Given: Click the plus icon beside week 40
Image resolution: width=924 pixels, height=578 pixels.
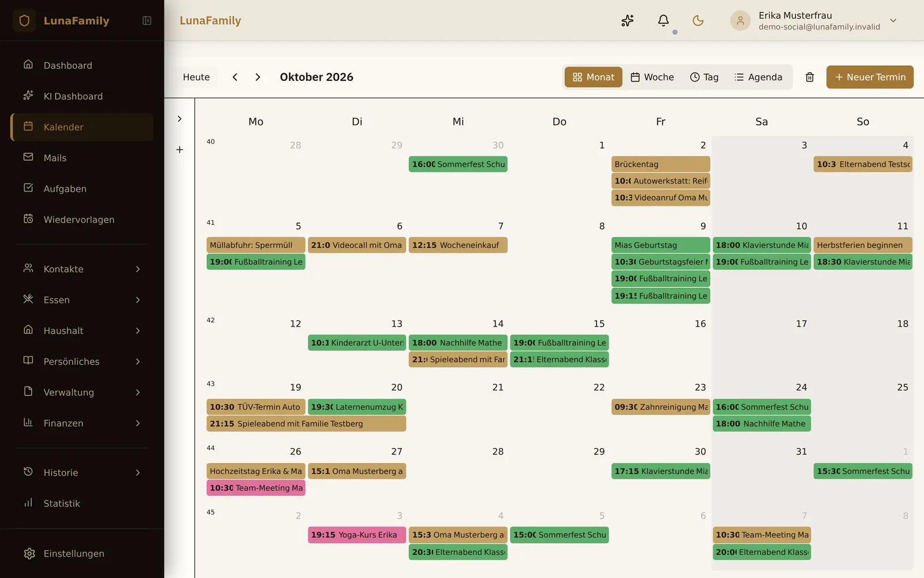Looking at the screenshot, I should 180,150.
